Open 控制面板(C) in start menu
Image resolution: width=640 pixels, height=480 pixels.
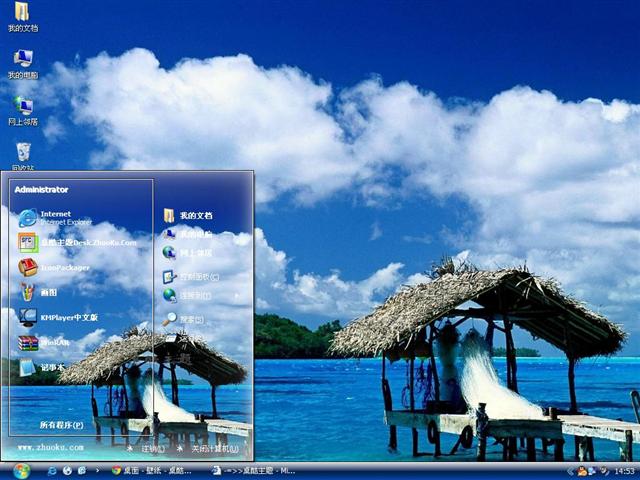(191, 277)
